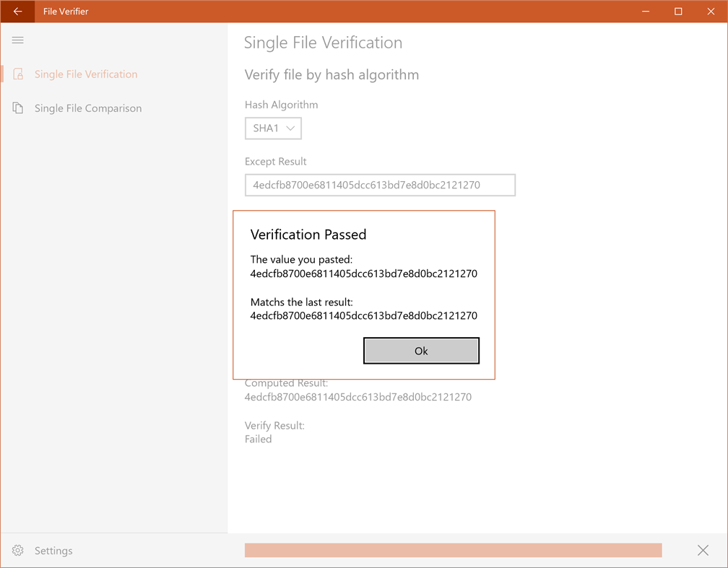This screenshot has height=568, width=728.
Task: Click the Failed text under Verify Result
Action: click(258, 439)
